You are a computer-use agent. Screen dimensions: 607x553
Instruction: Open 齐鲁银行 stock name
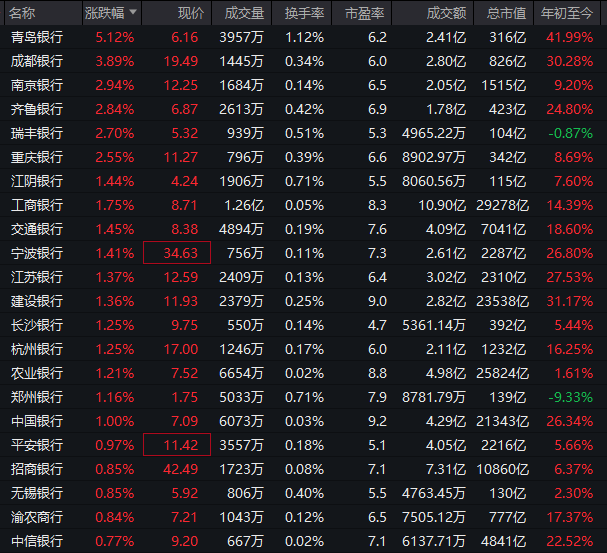point(37,109)
